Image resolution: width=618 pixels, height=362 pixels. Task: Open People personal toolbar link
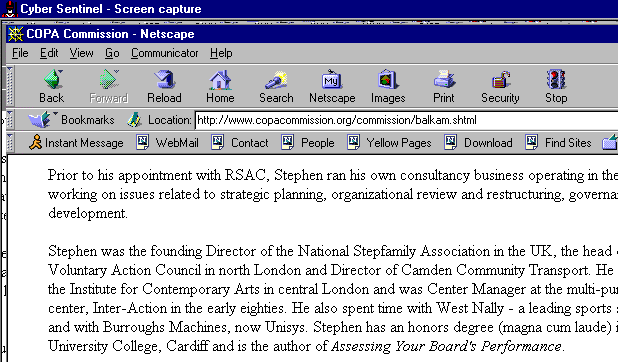click(x=307, y=142)
